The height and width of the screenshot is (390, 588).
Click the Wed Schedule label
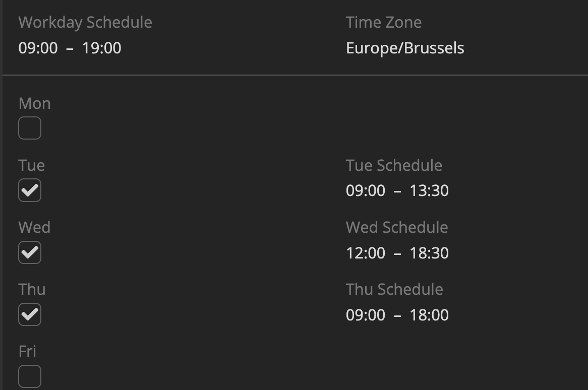[x=397, y=227]
